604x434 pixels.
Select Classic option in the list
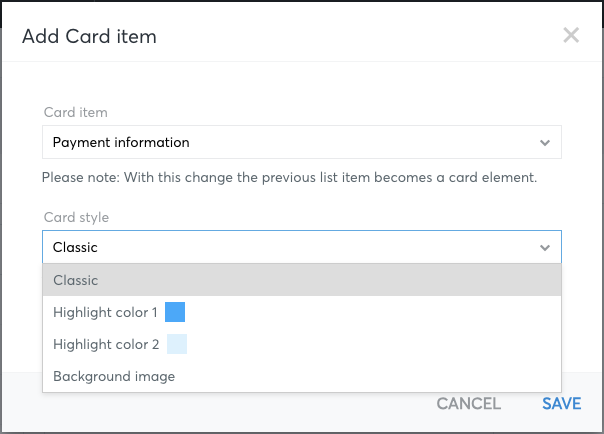tap(302, 280)
